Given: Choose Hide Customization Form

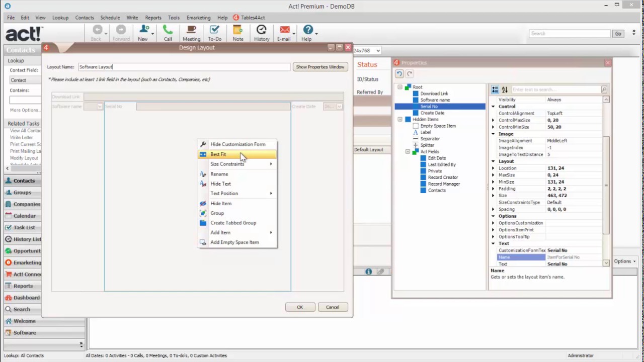Looking at the screenshot, I should pos(237,144).
